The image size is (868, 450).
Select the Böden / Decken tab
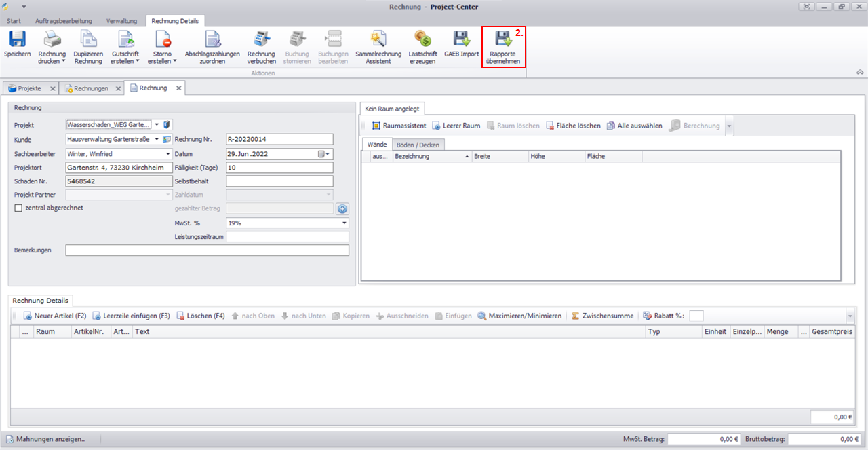tap(419, 145)
